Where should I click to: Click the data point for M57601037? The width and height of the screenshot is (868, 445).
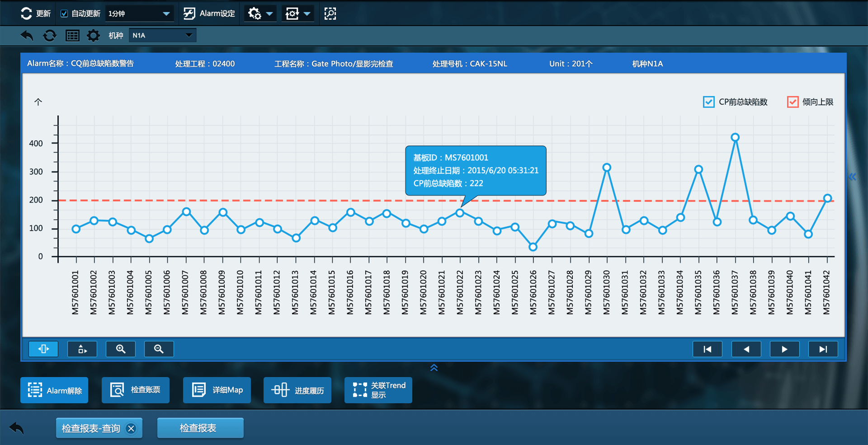pos(735,137)
